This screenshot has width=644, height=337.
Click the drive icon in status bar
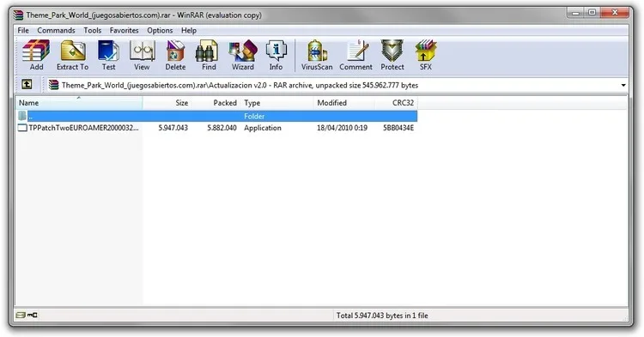(x=21, y=316)
